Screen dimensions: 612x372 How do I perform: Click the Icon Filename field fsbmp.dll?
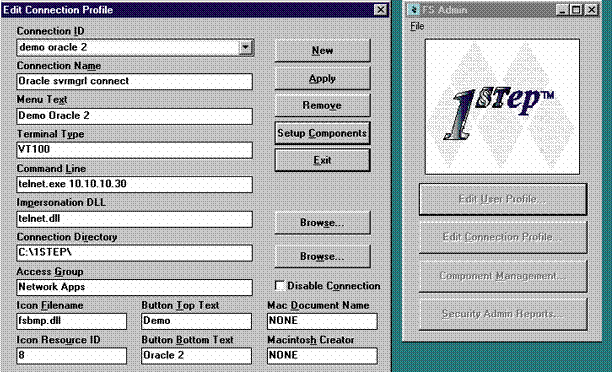(x=71, y=321)
